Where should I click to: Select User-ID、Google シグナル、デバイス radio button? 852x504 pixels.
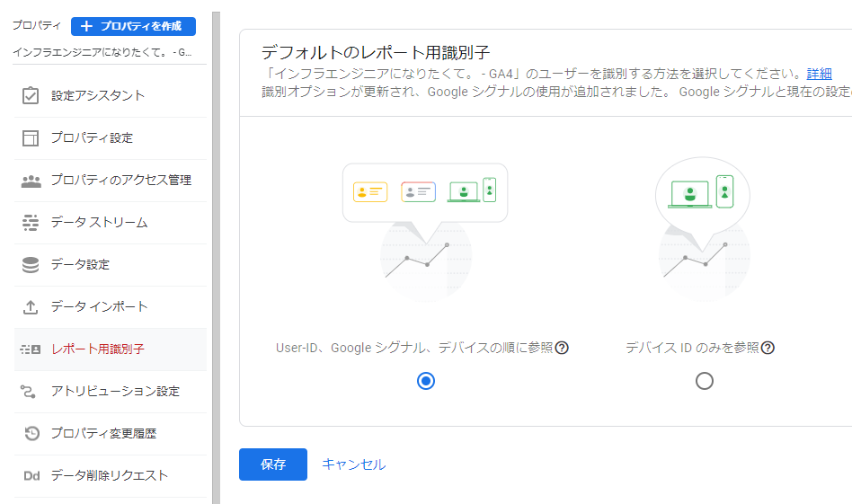point(426,381)
